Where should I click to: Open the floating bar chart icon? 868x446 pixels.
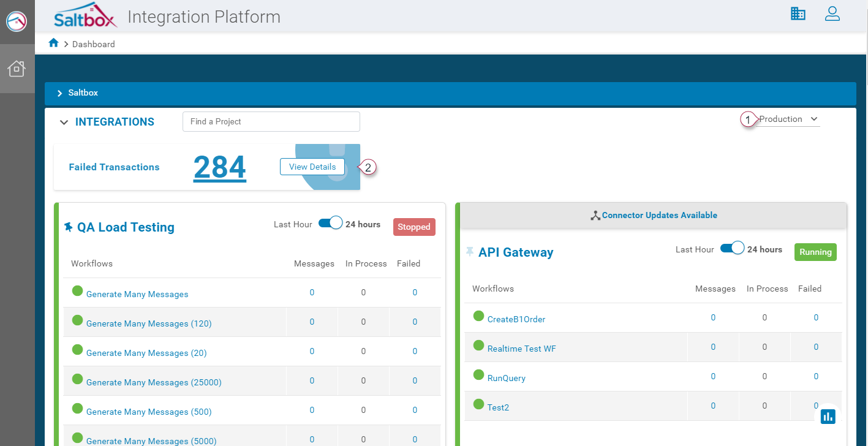tap(828, 417)
